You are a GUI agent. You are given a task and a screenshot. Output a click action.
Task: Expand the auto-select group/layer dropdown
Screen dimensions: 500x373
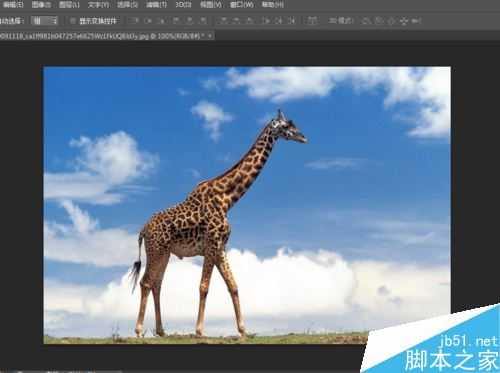point(44,21)
